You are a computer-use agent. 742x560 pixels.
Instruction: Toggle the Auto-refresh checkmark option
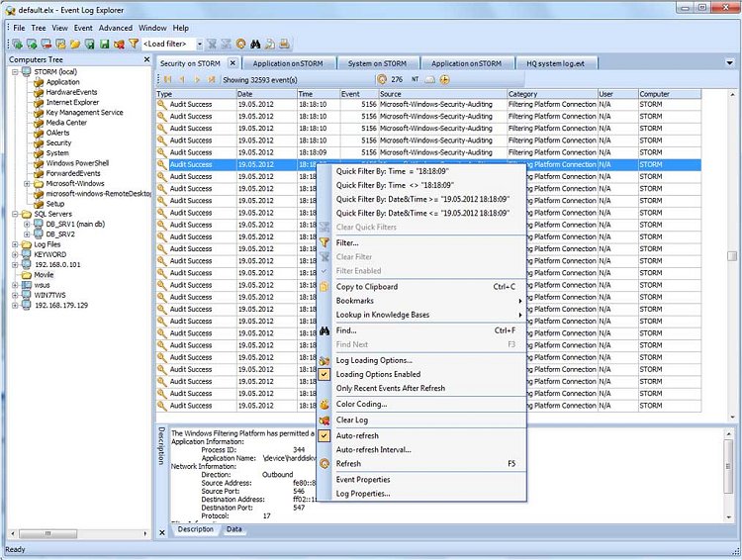click(324, 435)
